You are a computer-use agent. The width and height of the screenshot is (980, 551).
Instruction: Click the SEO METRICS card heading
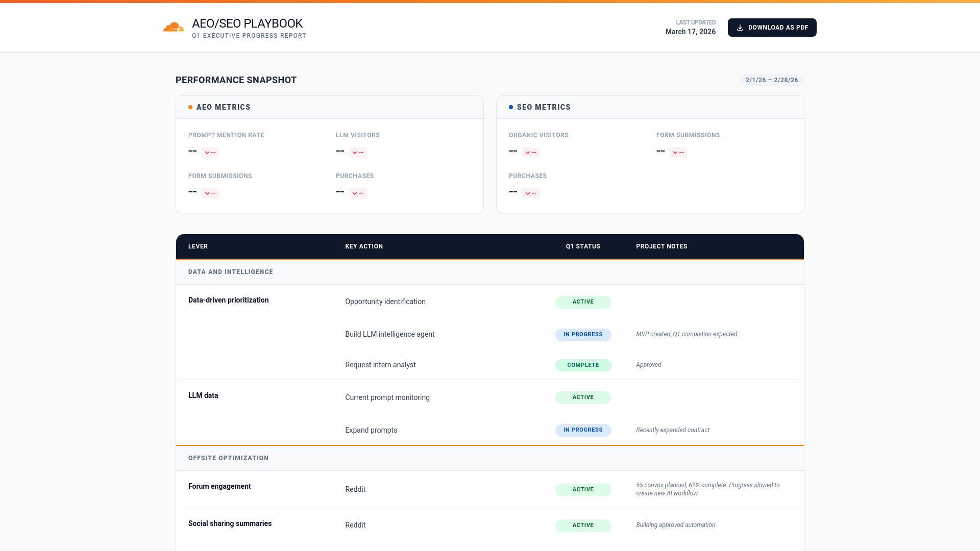click(x=544, y=107)
